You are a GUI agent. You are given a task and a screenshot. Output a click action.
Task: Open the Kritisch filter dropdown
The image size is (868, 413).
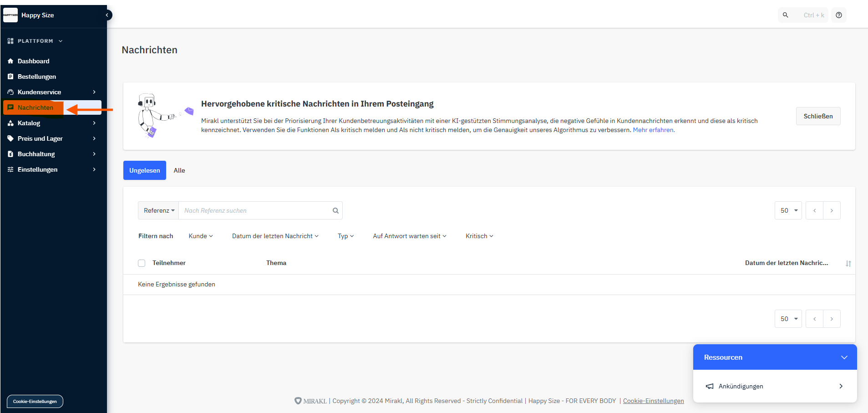479,236
